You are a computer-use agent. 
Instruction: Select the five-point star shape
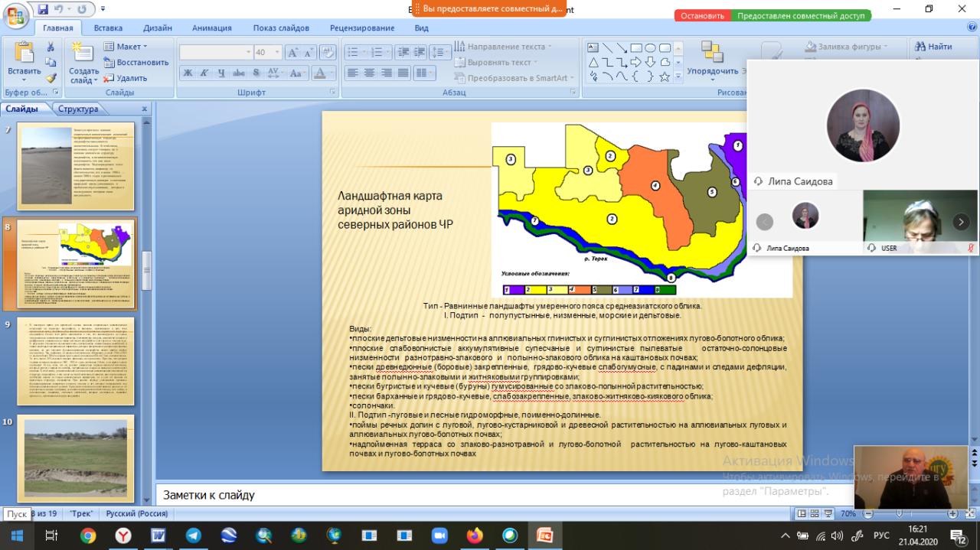click(665, 76)
